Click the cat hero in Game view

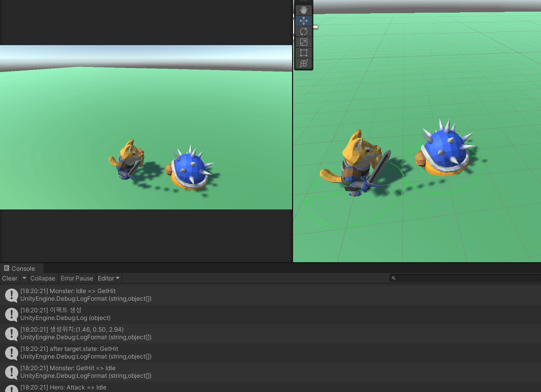128,159
